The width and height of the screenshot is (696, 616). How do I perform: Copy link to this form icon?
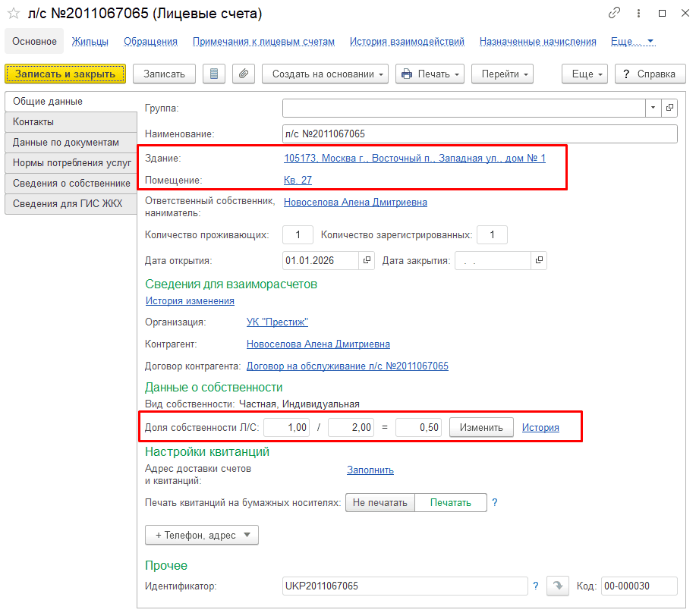[614, 13]
